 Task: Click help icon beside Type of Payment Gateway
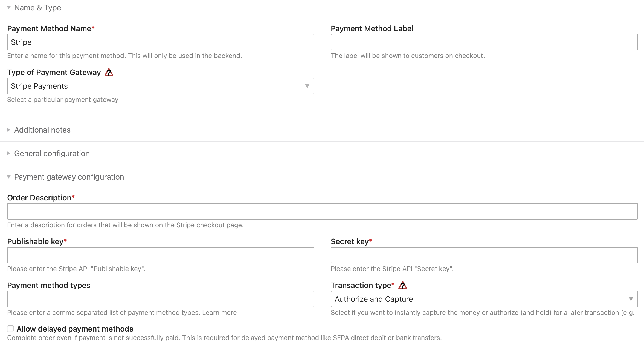click(x=109, y=72)
